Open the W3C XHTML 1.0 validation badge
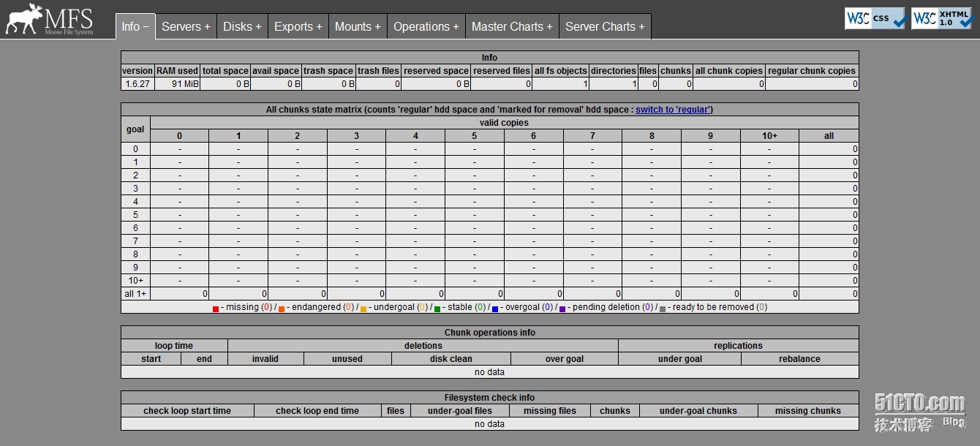This screenshot has height=446, width=980. (941, 18)
